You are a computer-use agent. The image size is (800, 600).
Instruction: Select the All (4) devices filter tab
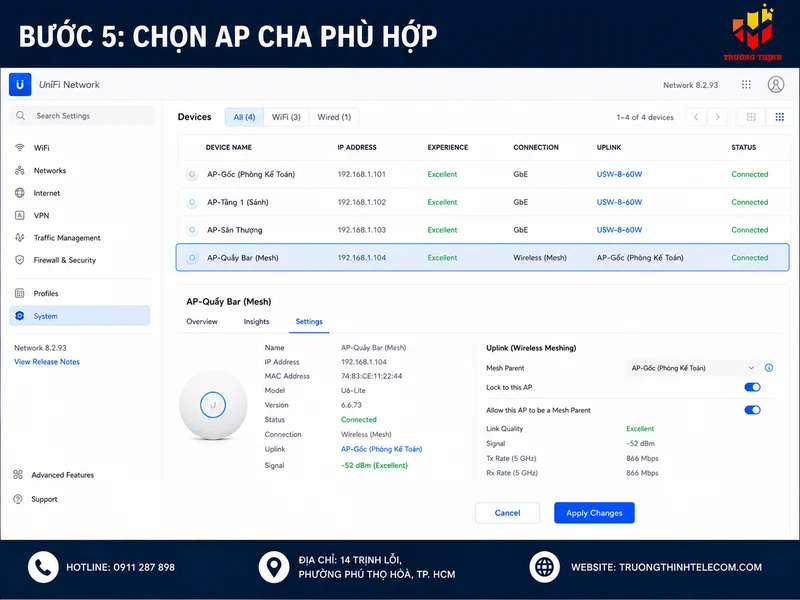pyautogui.click(x=244, y=117)
